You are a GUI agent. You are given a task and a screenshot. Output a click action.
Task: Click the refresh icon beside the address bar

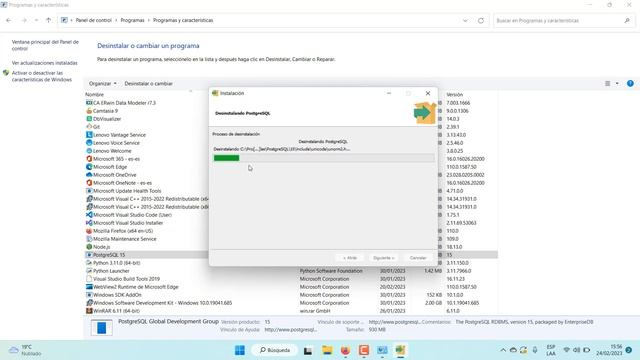481,20
